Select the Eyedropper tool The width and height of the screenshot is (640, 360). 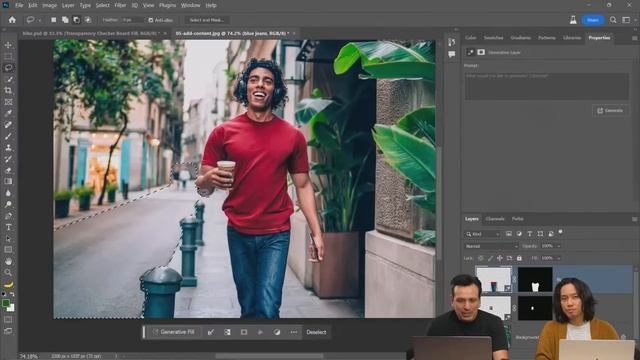[x=8, y=113]
